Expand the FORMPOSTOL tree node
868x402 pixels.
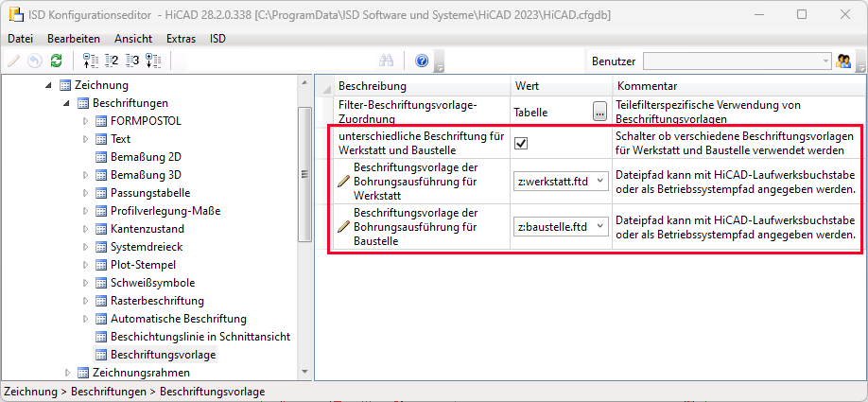[x=85, y=121]
